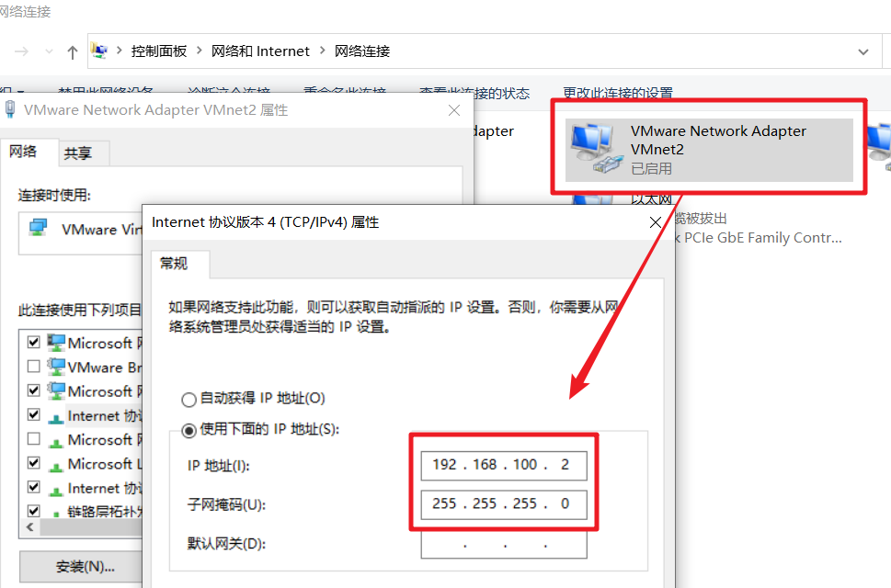Toggle the 链路层拓扑 item checkbox
Image resolution: width=891 pixels, height=588 pixels.
pos(33,511)
